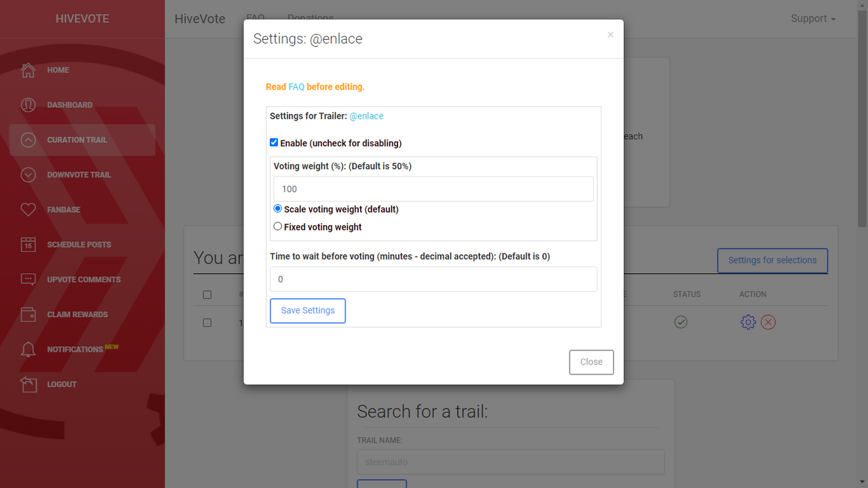
Task: Click the Dashboard user icon
Action: pyautogui.click(x=28, y=105)
